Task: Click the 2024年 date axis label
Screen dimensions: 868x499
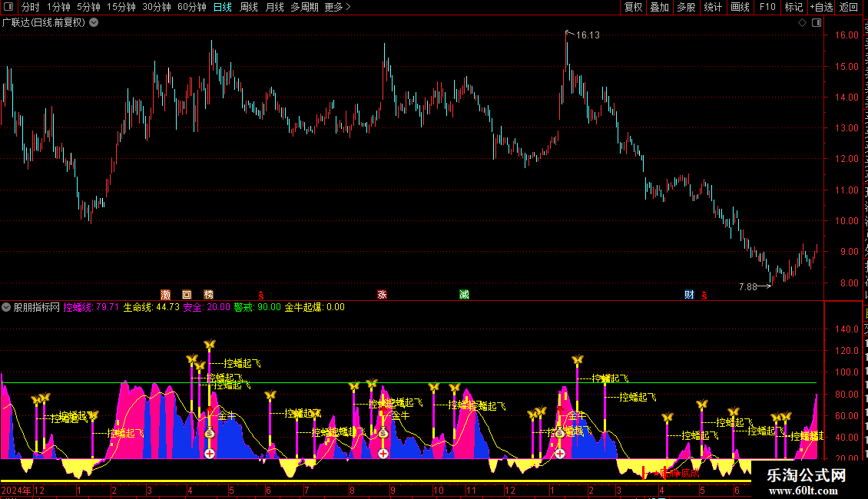Action: point(16,490)
